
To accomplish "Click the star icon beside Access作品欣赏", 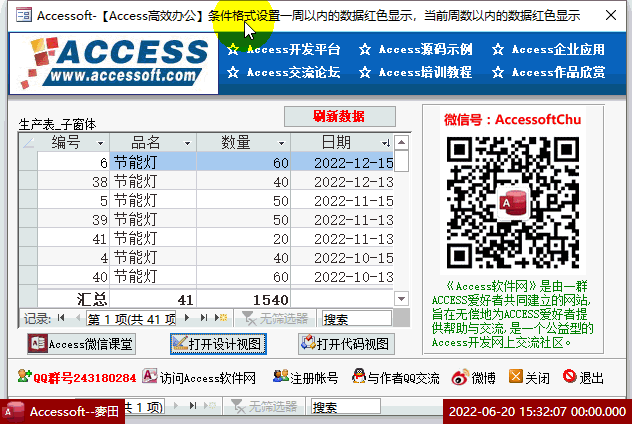I will (x=498, y=73).
